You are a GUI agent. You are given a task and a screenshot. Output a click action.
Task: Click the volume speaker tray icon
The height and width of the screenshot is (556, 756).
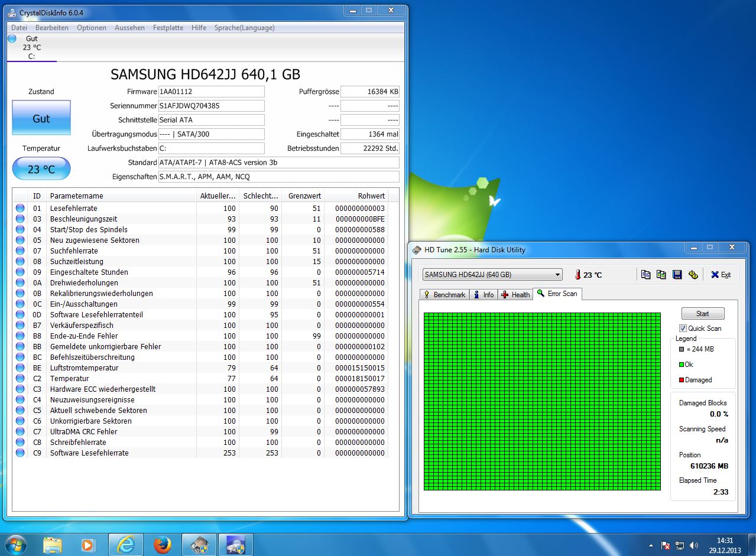(x=694, y=545)
